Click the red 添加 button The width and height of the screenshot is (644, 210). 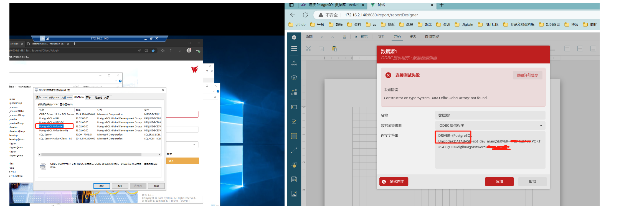click(499, 182)
